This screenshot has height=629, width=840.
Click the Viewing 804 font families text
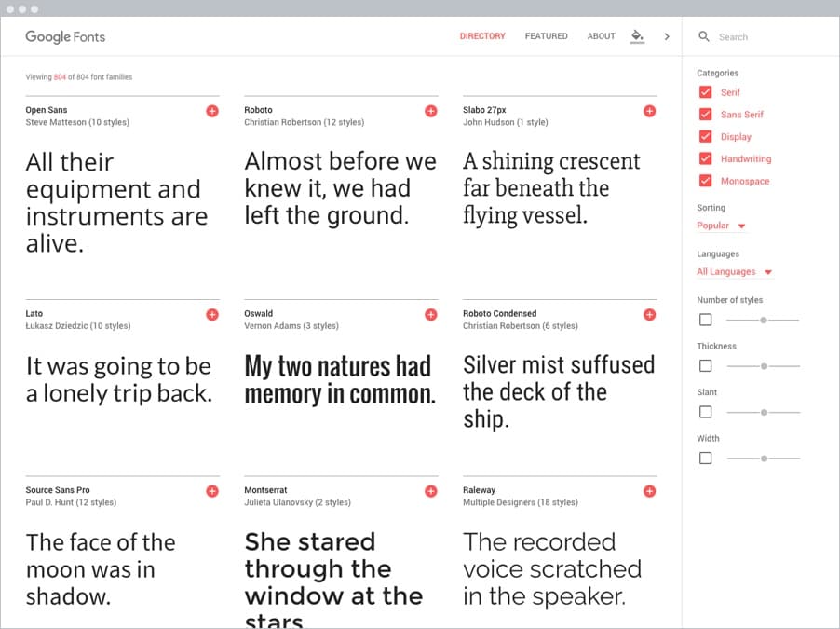(79, 77)
